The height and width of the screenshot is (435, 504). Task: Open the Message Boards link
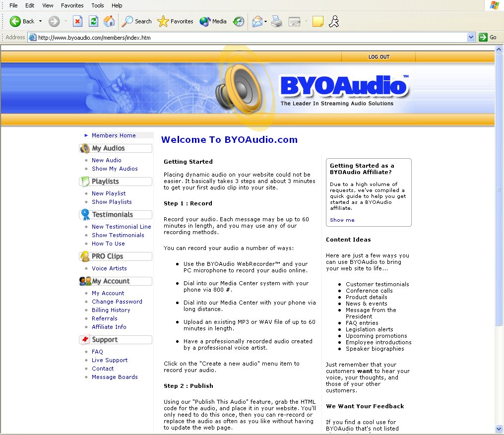click(x=115, y=377)
